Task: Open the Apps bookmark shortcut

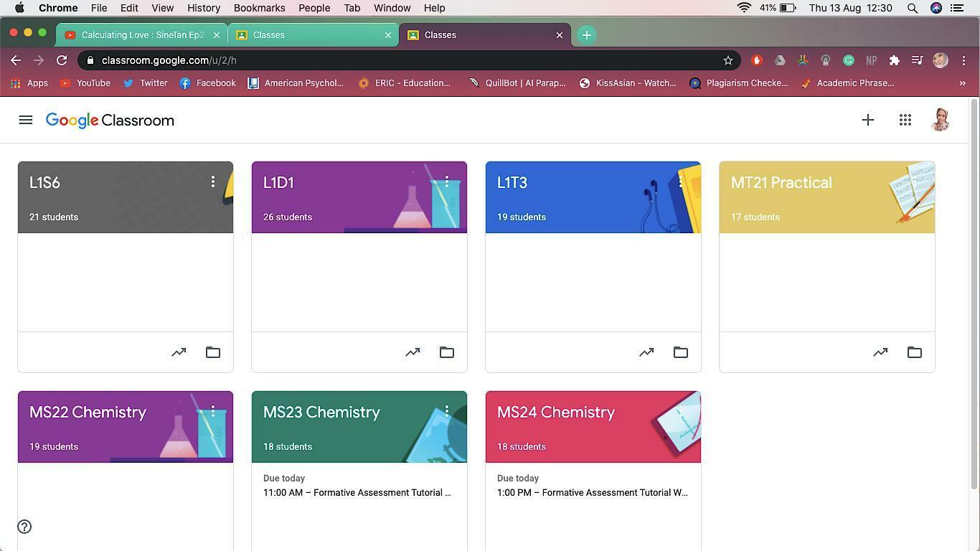Action: (x=29, y=83)
